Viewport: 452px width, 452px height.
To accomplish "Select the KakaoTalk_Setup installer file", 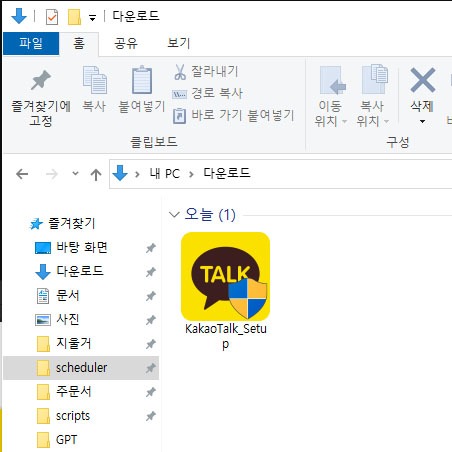I will pos(226,291).
